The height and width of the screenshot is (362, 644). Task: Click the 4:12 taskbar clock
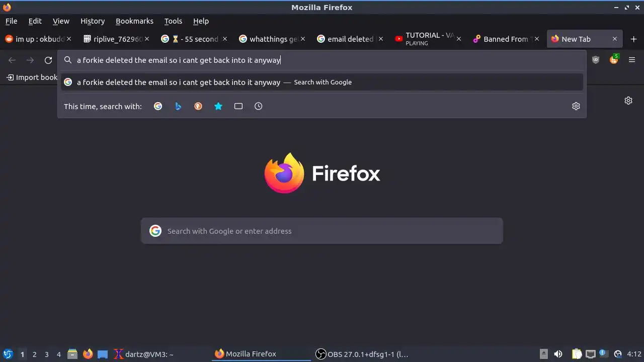[634, 354]
